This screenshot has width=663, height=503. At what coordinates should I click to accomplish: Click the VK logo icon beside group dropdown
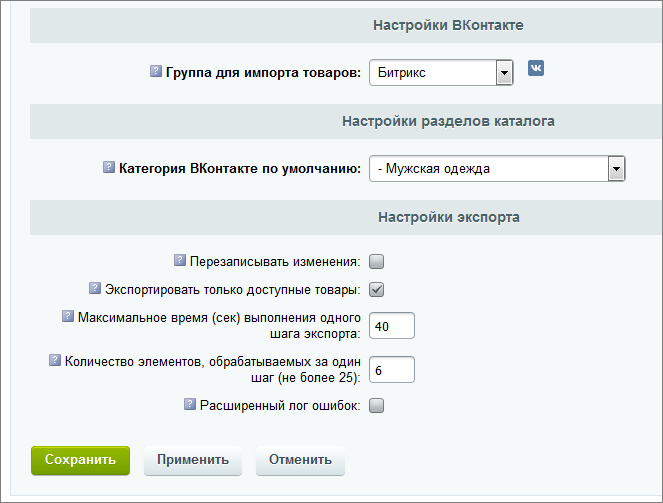coord(536,68)
